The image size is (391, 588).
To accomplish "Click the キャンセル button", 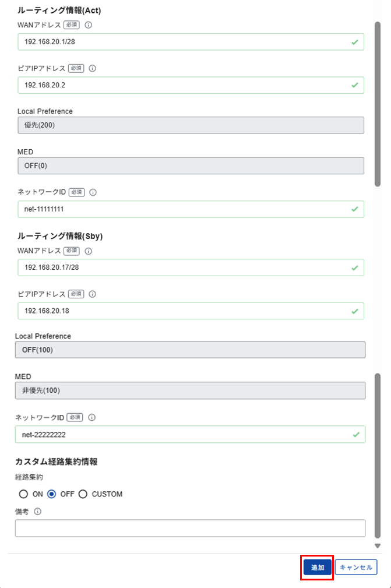I will point(356,568).
